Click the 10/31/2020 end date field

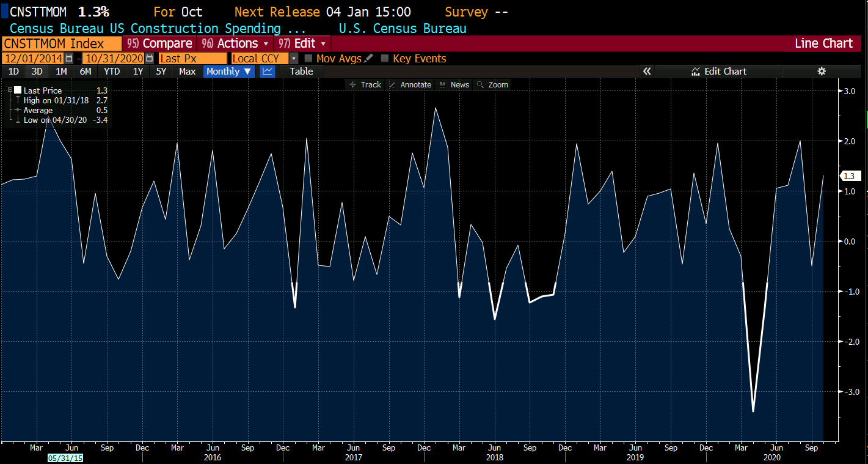(114, 59)
